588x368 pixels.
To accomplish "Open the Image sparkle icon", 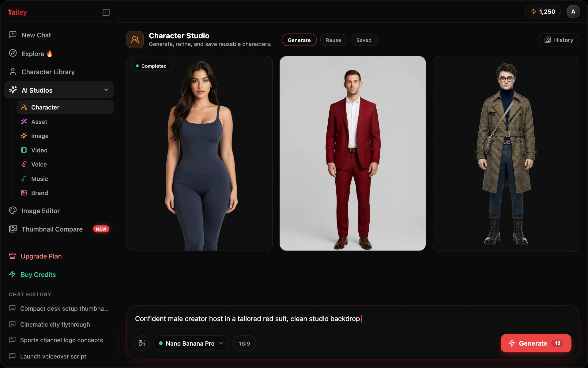I will pos(24,136).
